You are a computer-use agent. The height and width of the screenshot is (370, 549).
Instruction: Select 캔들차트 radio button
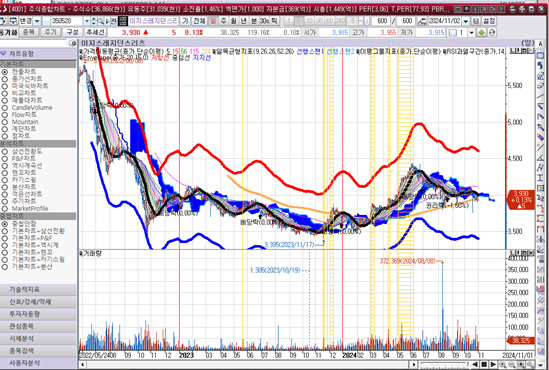point(5,72)
